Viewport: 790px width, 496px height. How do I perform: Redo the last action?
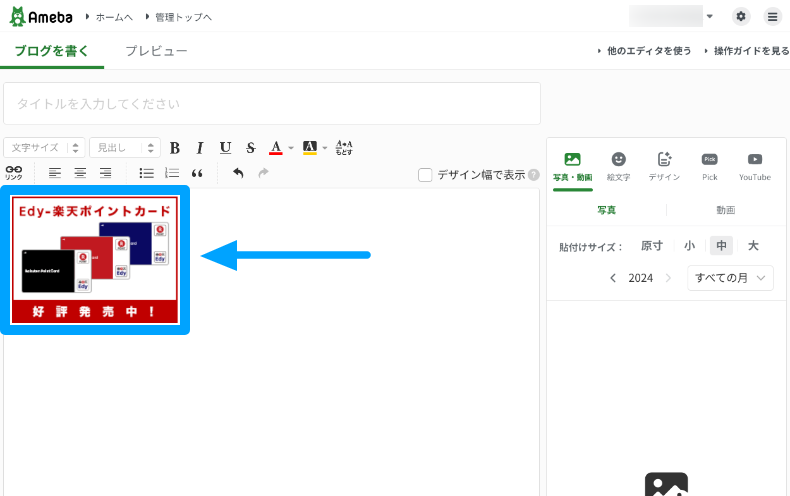tap(263, 173)
